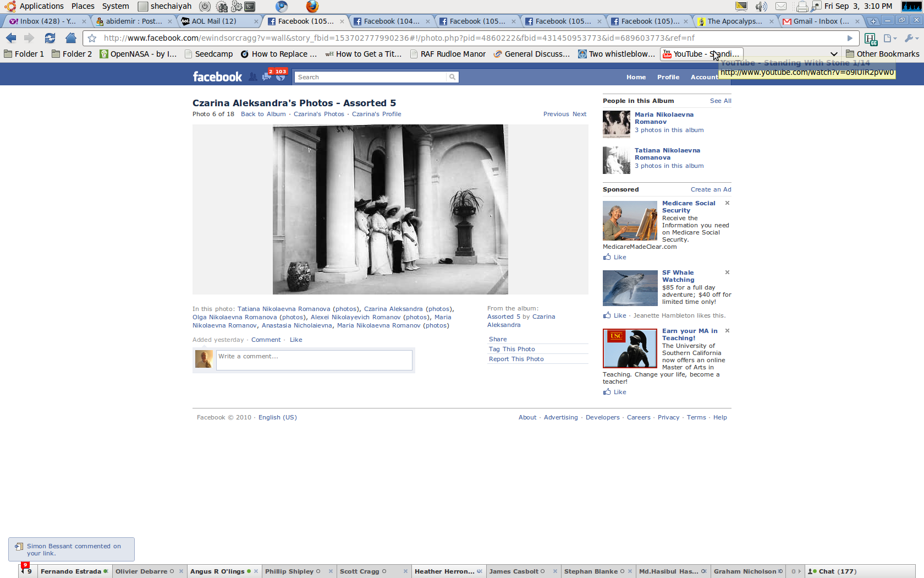Open Facebook friend requests icon

[x=253, y=77]
